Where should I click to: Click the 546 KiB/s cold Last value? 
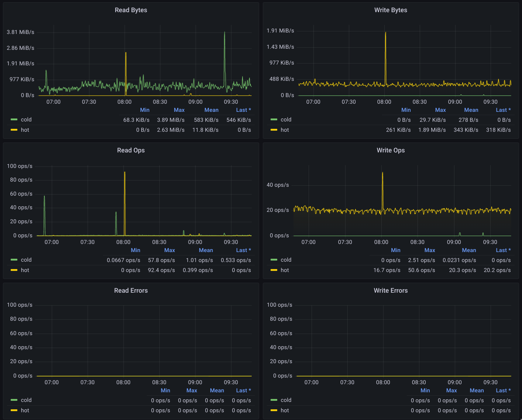(x=239, y=120)
